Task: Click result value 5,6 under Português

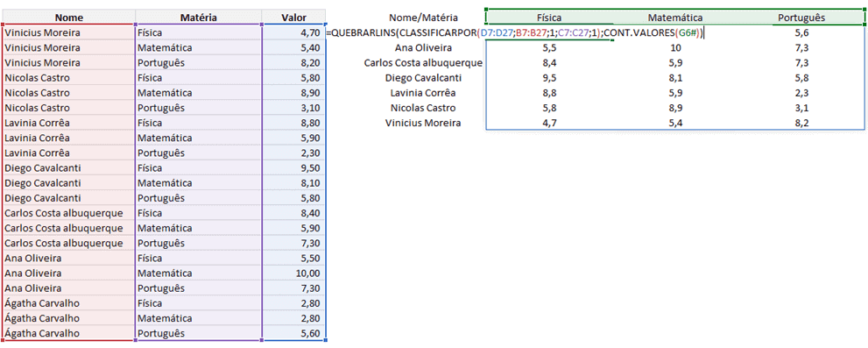Action: pyautogui.click(x=801, y=32)
